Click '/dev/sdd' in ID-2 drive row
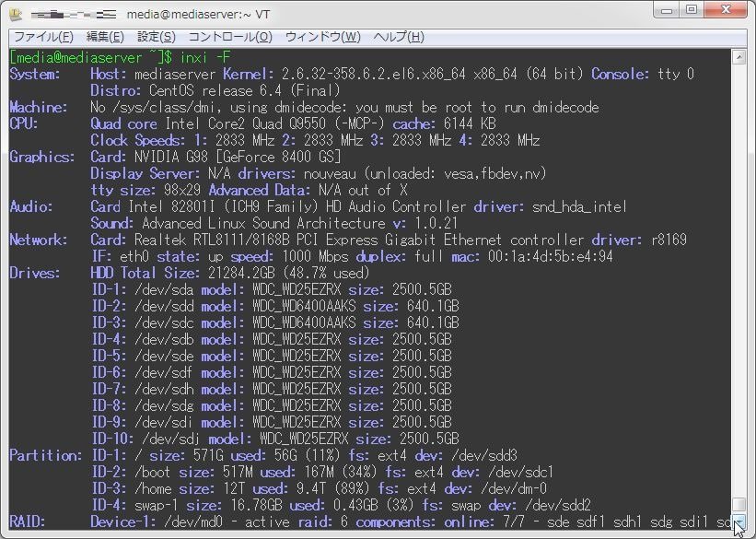The height and width of the screenshot is (539, 756). (x=164, y=307)
